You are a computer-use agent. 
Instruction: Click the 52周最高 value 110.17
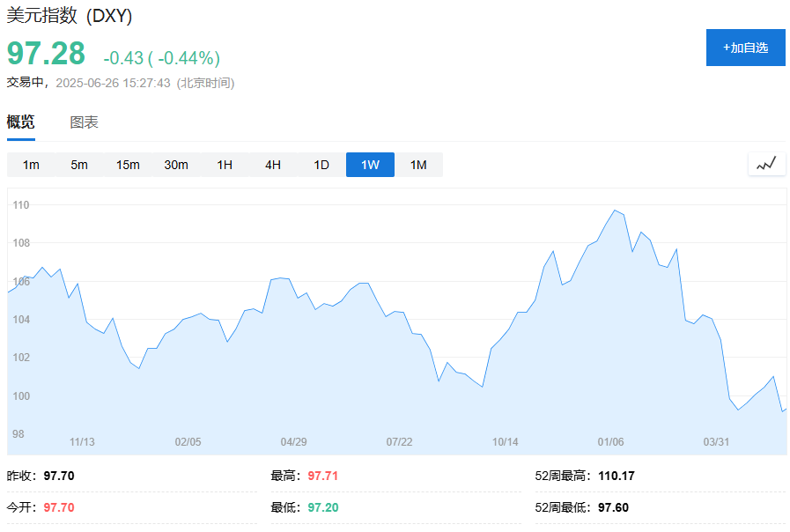616,477
